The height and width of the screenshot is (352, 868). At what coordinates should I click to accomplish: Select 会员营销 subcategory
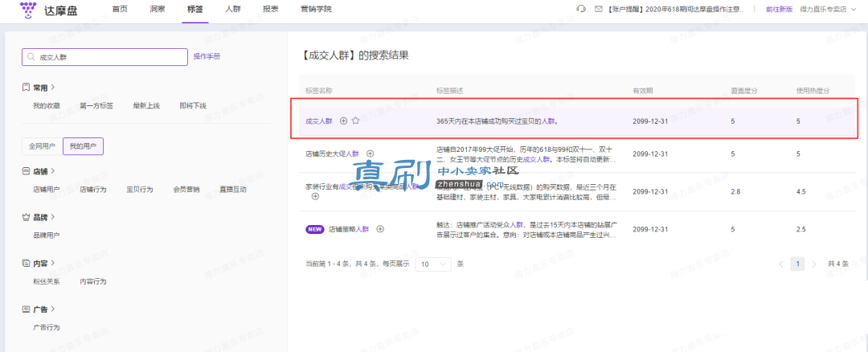click(186, 190)
